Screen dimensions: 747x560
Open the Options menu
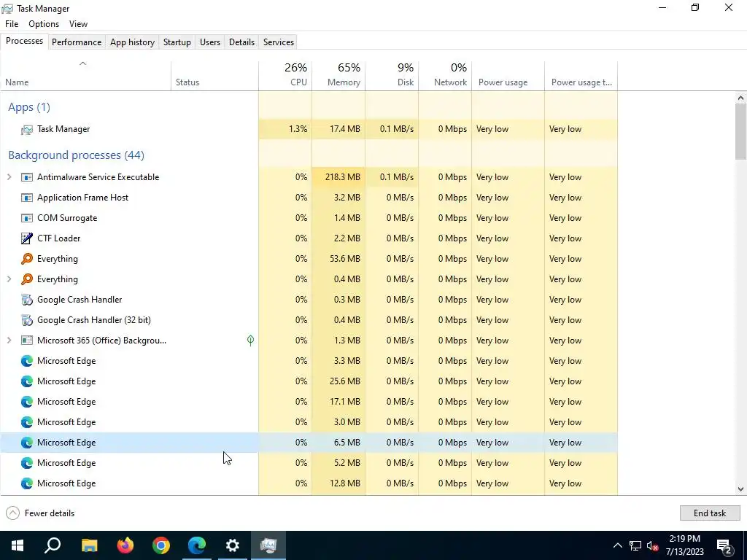tap(44, 24)
